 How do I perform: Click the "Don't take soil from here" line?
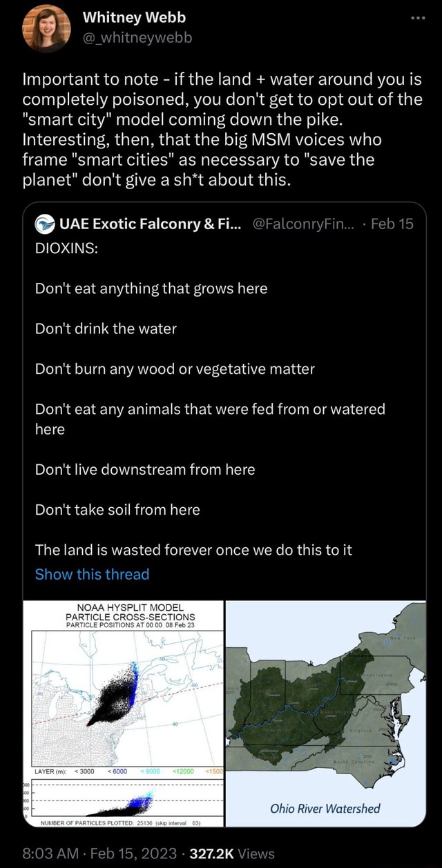point(117,509)
